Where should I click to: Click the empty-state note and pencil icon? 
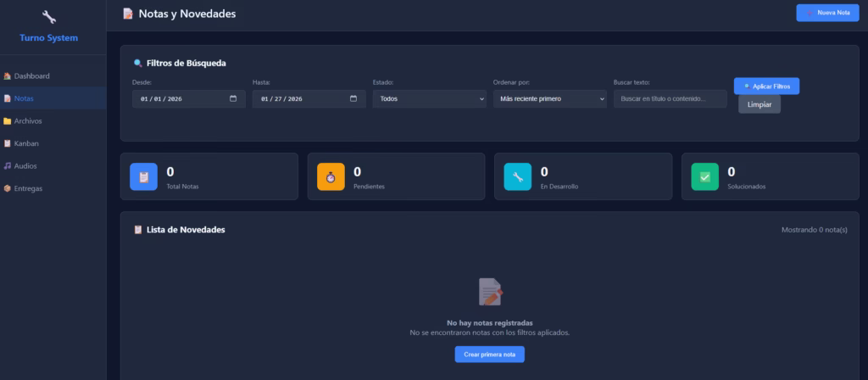490,292
